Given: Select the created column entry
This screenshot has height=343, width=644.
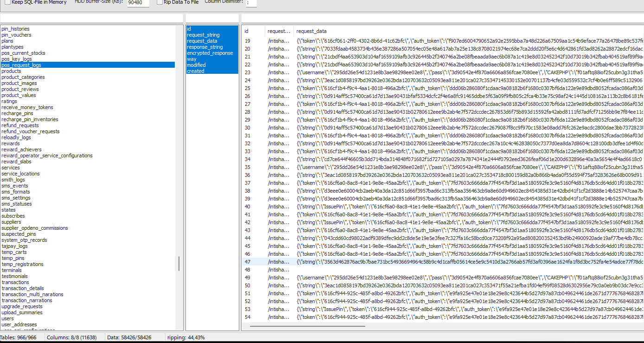Looking at the screenshot, I should pos(212,71).
